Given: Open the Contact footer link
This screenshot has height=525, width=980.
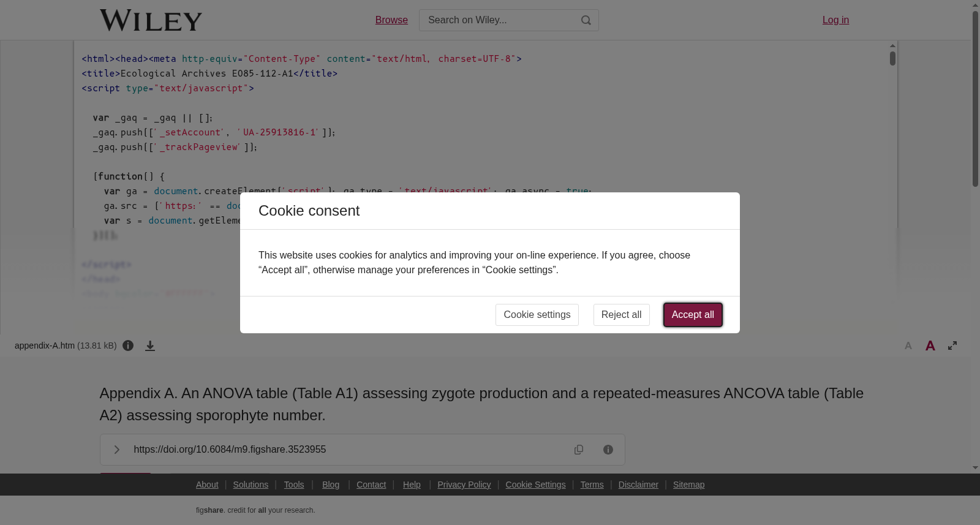Looking at the screenshot, I should (371, 485).
